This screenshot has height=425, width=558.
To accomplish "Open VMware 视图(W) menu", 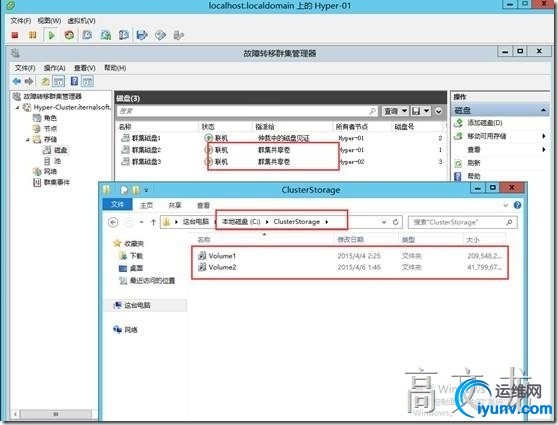I will pyautogui.click(x=49, y=21).
